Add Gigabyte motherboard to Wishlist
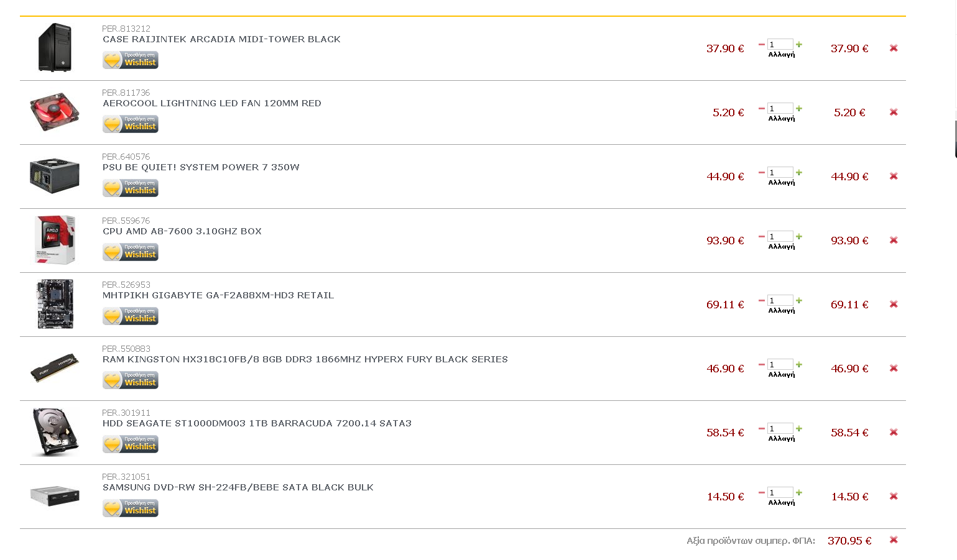The image size is (957, 560). pyautogui.click(x=131, y=316)
